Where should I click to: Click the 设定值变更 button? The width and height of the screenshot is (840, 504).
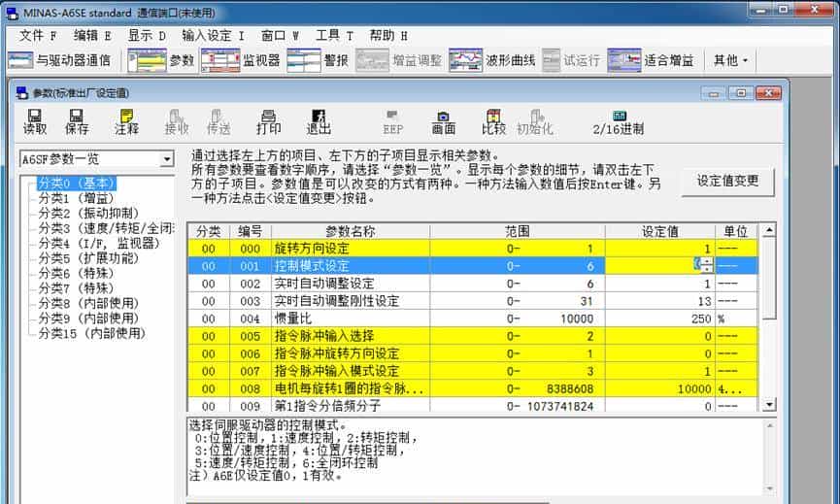pos(727,181)
